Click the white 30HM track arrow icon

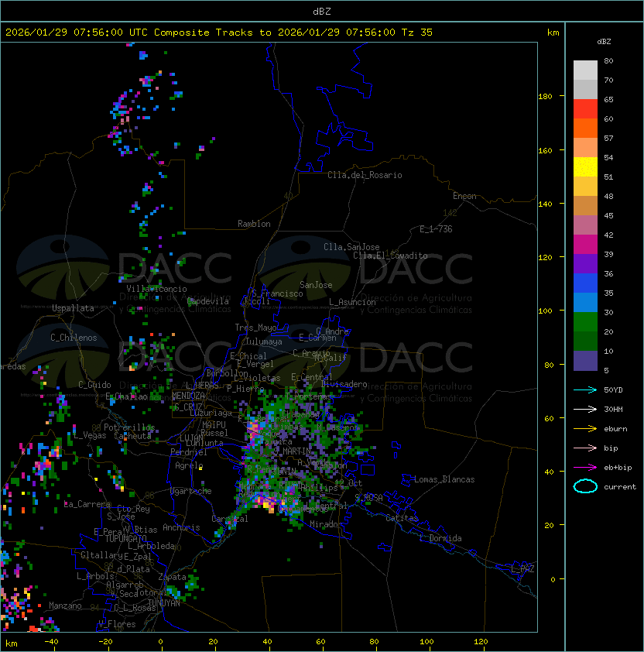tap(585, 409)
